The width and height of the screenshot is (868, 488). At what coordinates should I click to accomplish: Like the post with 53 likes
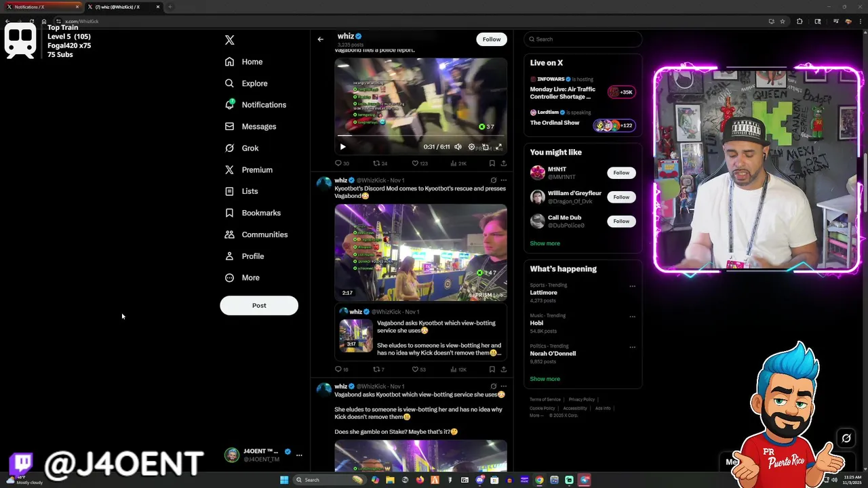coord(418,369)
